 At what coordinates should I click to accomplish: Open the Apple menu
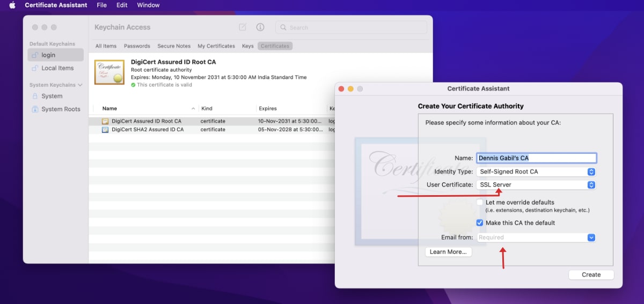(12, 5)
